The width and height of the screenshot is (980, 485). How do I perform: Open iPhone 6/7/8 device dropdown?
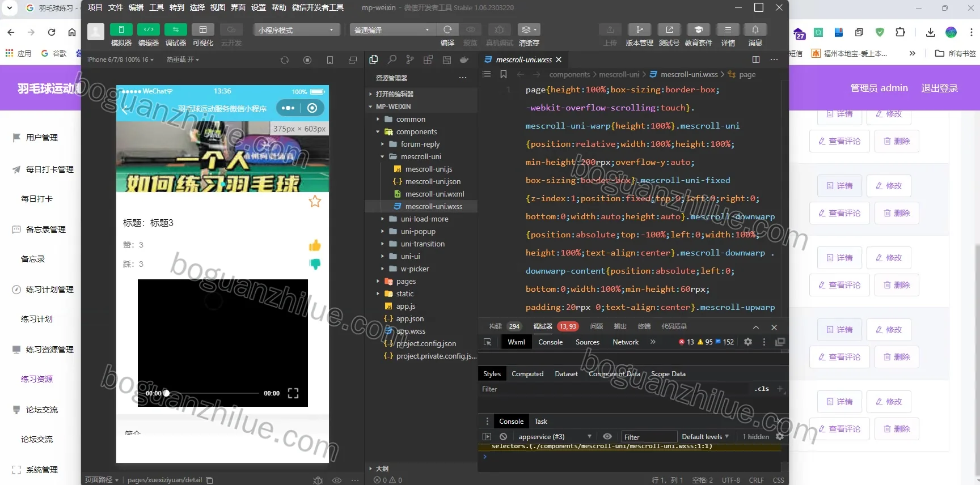point(120,59)
